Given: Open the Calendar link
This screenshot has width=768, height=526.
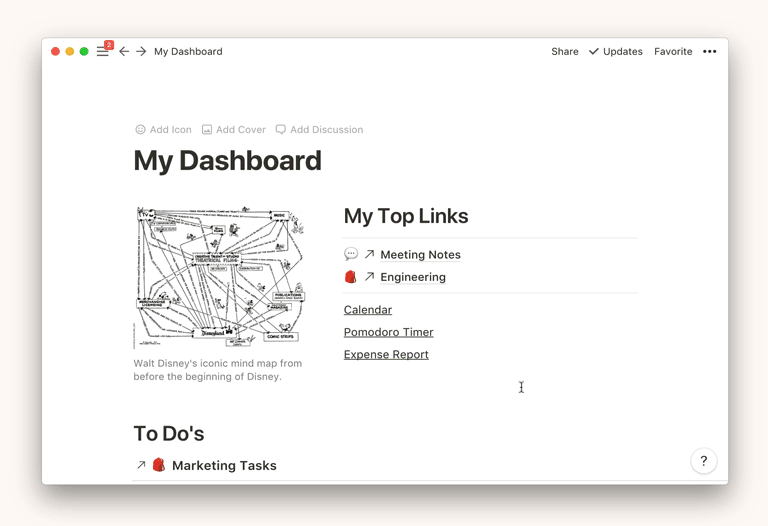Looking at the screenshot, I should coord(368,310).
